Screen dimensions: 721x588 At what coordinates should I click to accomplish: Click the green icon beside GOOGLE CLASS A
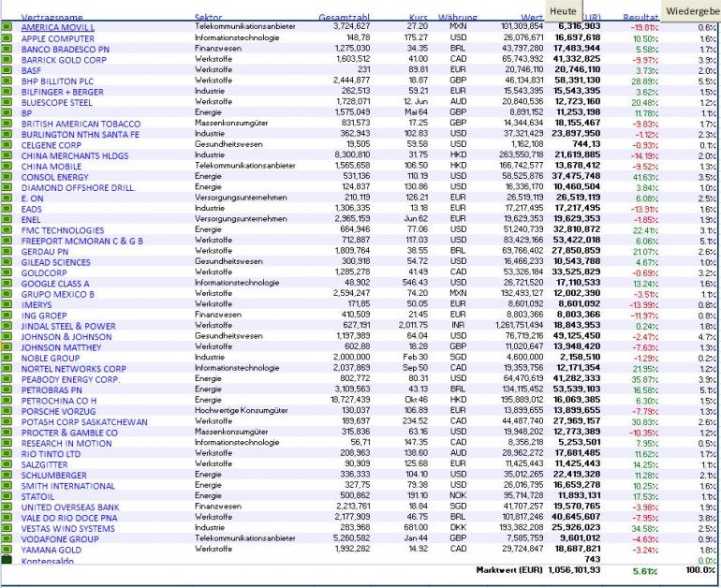(x=6, y=283)
